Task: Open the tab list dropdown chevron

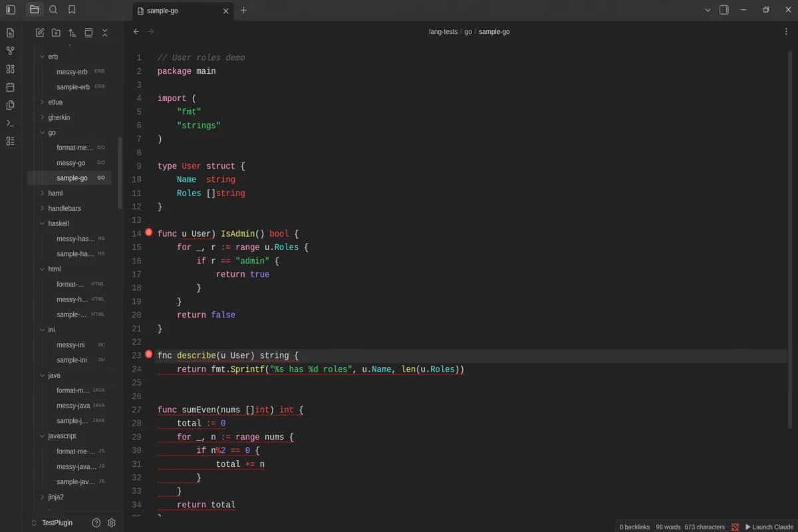Action: (x=708, y=10)
